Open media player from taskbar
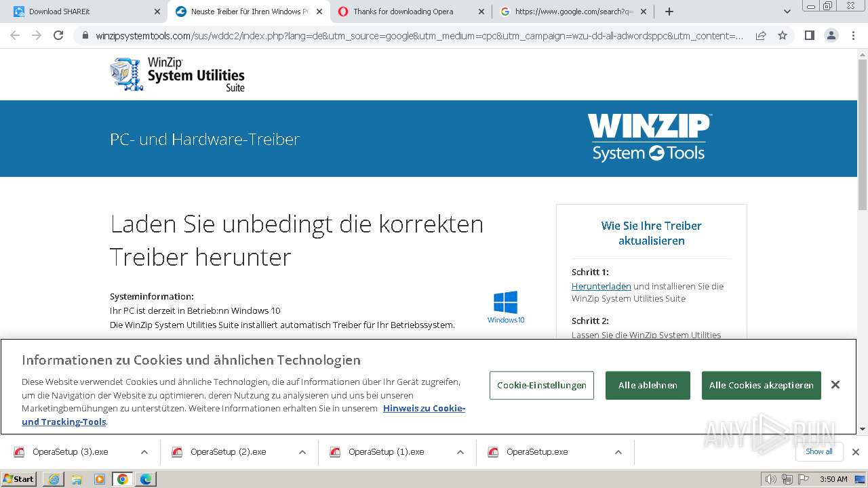868x488 pixels. pos(100,479)
